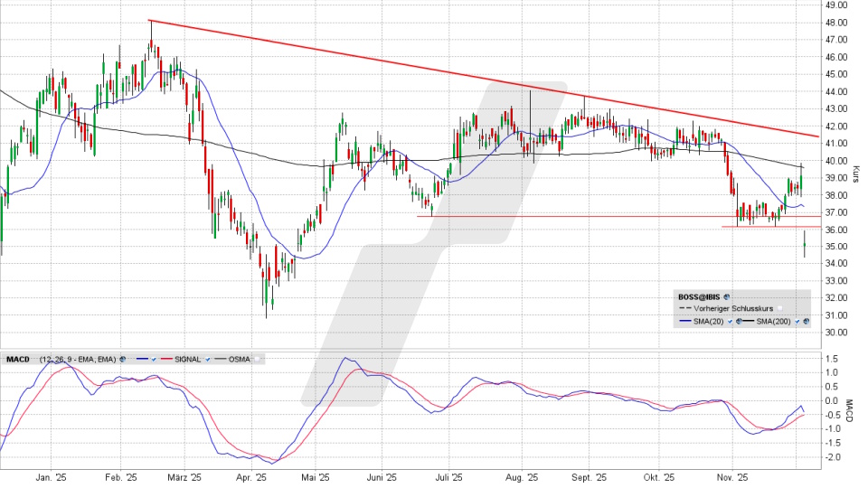Click the April '25 label on time axis
Screen dimensions: 868x488
pyautogui.click(x=250, y=477)
